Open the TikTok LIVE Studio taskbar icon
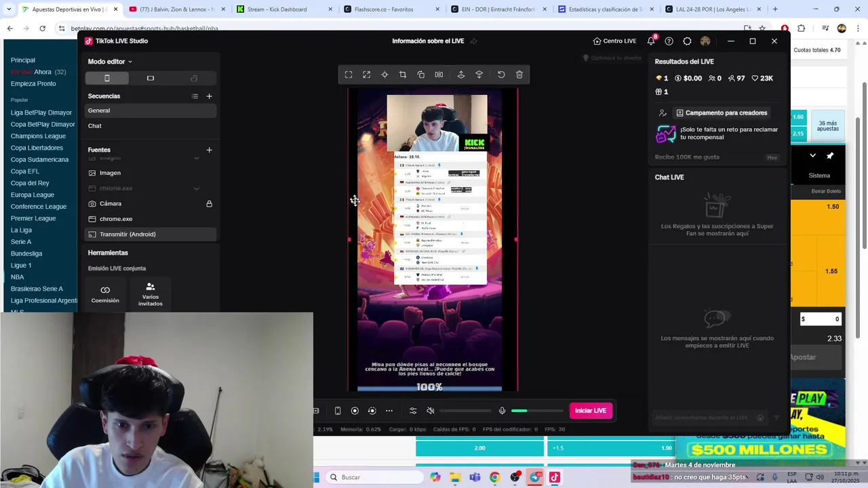The image size is (868, 488). (554, 477)
